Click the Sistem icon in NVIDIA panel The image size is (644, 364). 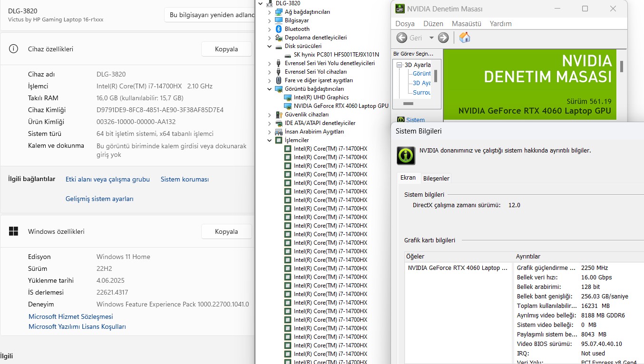click(x=401, y=120)
